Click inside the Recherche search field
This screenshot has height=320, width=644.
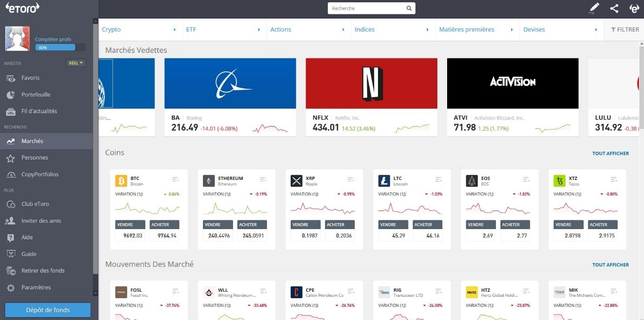coord(367,8)
